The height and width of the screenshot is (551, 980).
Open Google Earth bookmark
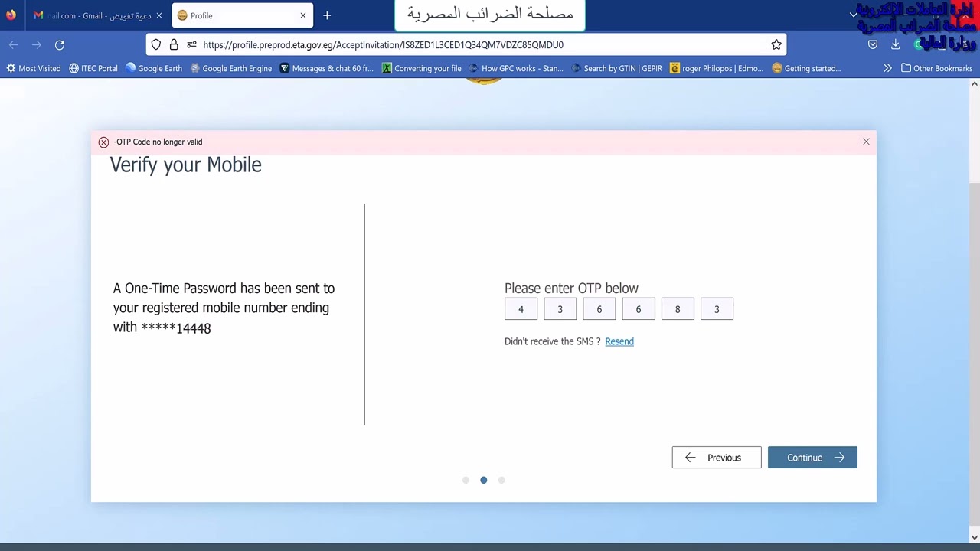(154, 68)
